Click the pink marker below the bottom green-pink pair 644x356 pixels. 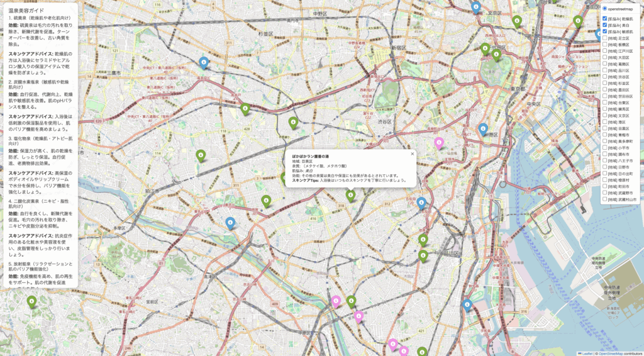point(359,316)
